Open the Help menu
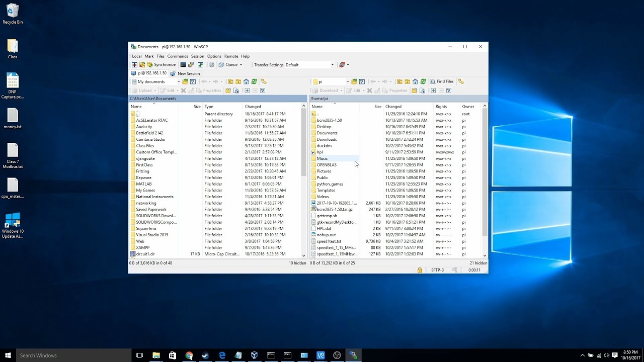Image resolution: width=644 pixels, height=362 pixels. pyautogui.click(x=246, y=56)
